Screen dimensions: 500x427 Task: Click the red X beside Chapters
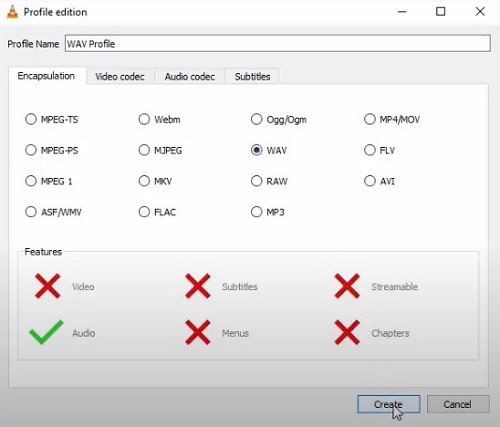click(347, 332)
